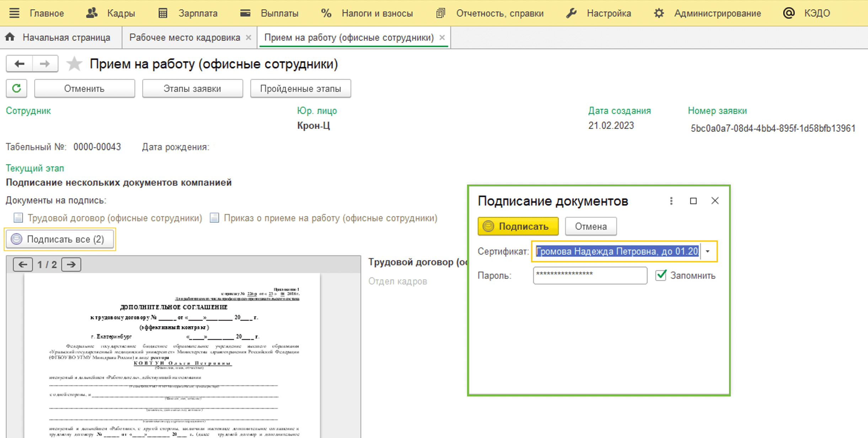
Task: Click the Трудовой договор document icon
Action: coord(18,218)
